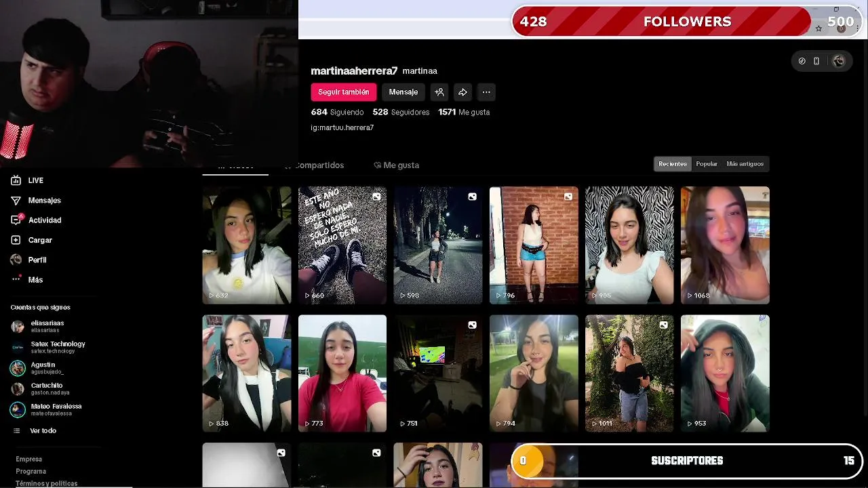868x488 pixels.
Task: Select the Popular sort option
Action: tap(707, 164)
